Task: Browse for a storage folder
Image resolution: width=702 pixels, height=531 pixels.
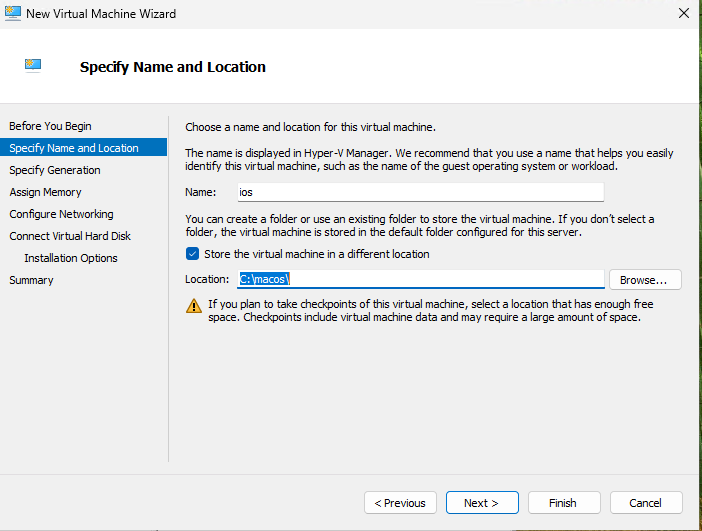Action: click(x=645, y=280)
